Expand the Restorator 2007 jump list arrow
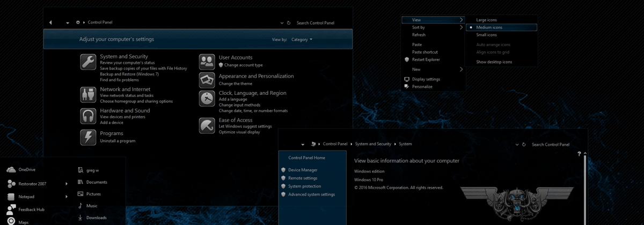Viewport: 644px width, 225px height. pyautogui.click(x=67, y=184)
